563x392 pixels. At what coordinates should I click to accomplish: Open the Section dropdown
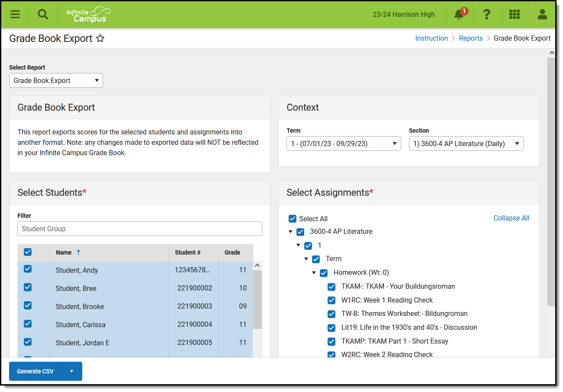click(466, 143)
